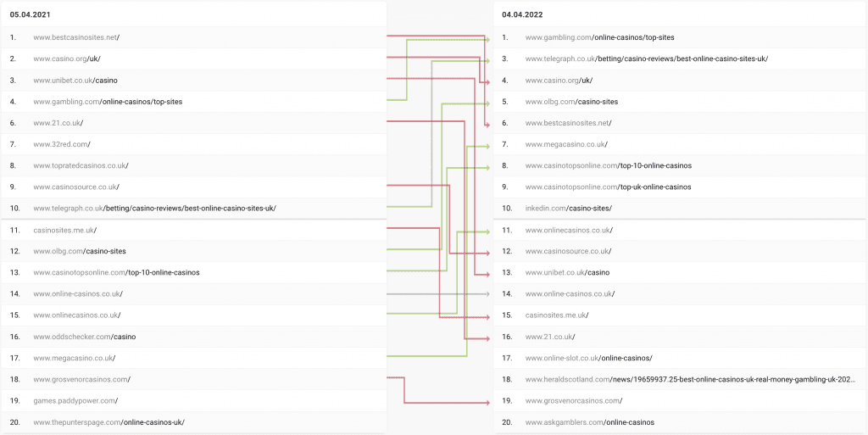Select www.megacasino.co.uk in the 2022 ranking

point(566,144)
